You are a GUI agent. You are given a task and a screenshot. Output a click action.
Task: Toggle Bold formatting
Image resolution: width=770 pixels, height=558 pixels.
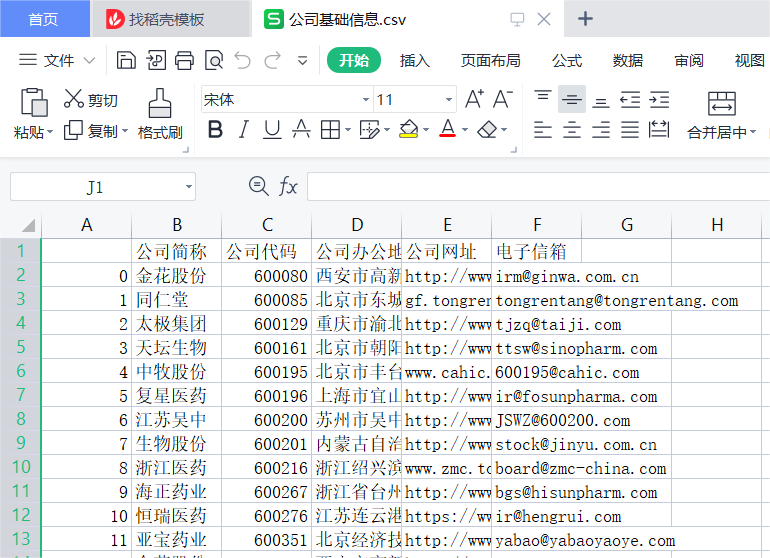tap(215, 130)
